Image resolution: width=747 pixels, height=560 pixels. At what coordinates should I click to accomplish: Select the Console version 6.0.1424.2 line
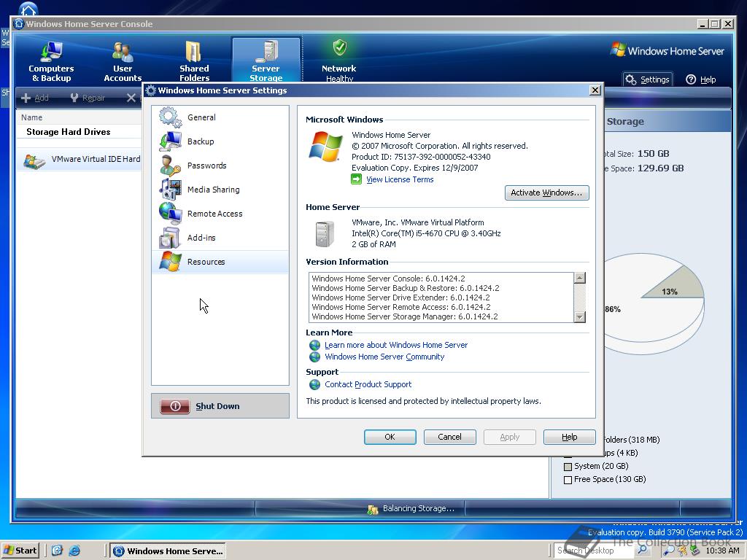click(388, 279)
